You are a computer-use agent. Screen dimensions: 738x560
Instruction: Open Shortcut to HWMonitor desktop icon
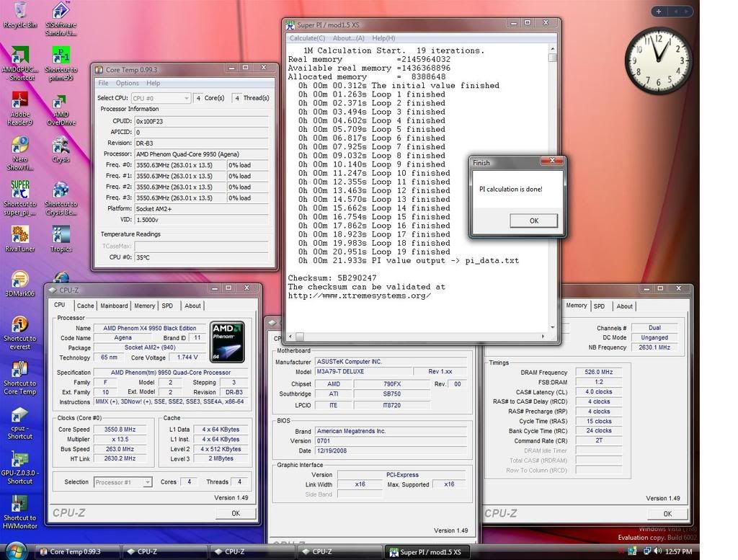19,512
